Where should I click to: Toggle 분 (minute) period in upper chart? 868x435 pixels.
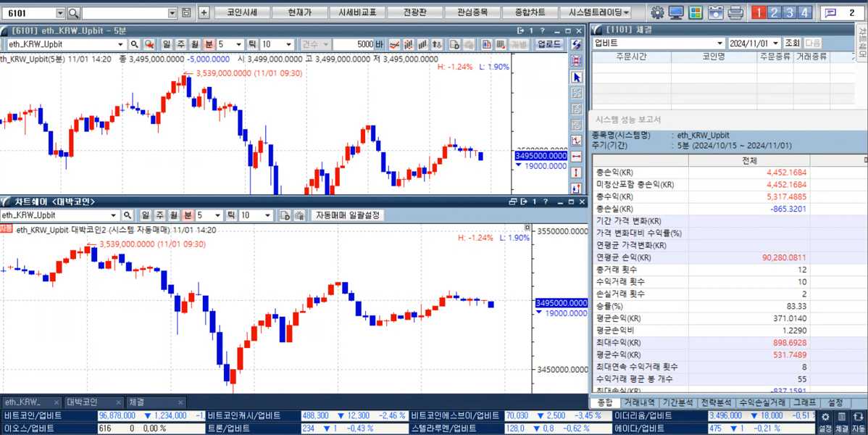209,45
